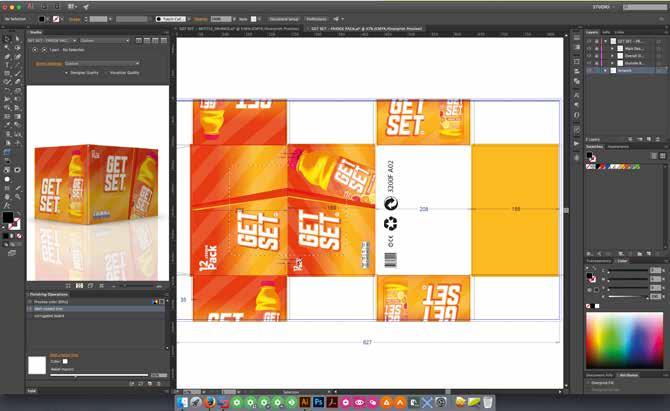Open Illustrator from the Dock
This screenshot has height=411, width=670.
click(305, 402)
